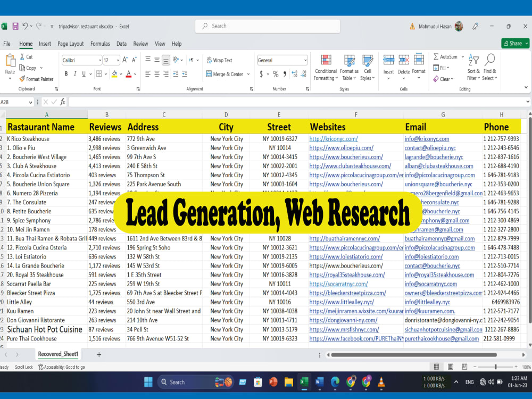Viewport: 532px width, 399px height.
Task: Open the info@littlealley.nyc email link
Action: (x=427, y=302)
